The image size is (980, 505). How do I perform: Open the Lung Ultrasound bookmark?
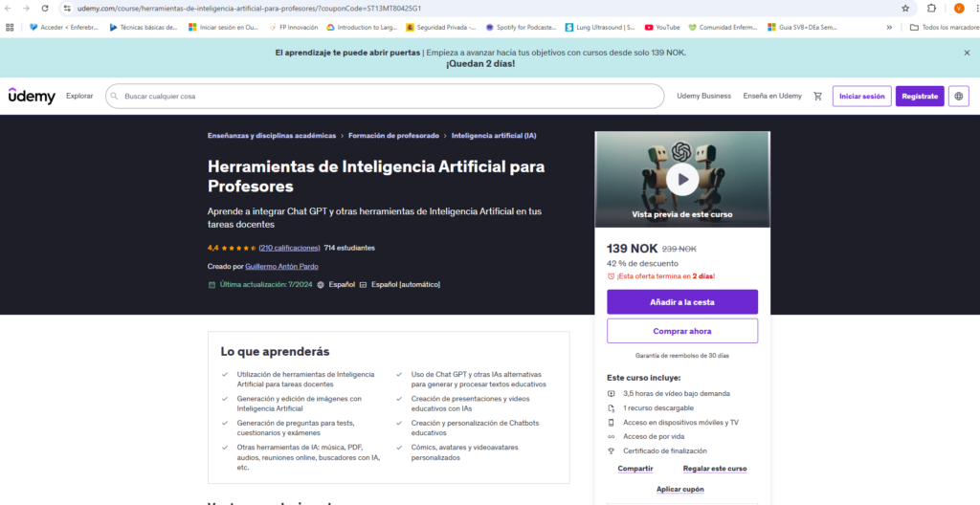[x=600, y=27]
